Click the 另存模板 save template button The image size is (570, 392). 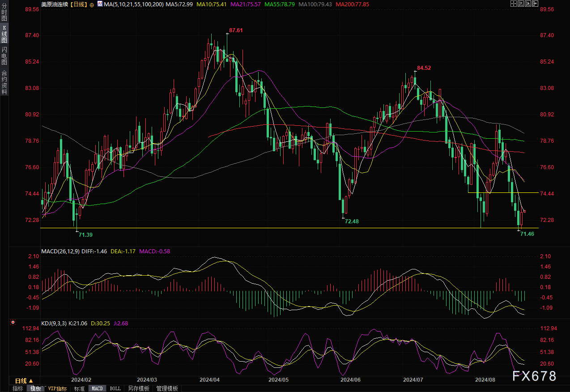[x=138, y=388]
